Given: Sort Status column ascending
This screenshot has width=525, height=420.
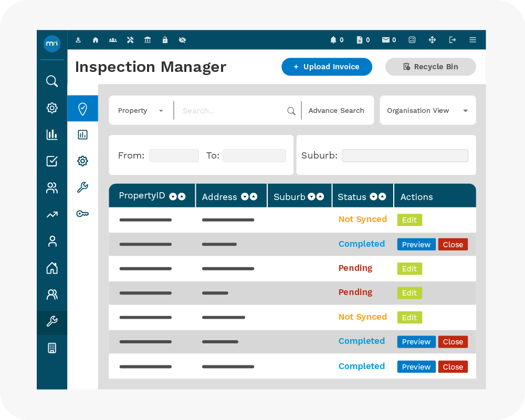Looking at the screenshot, I should tap(382, 197).
